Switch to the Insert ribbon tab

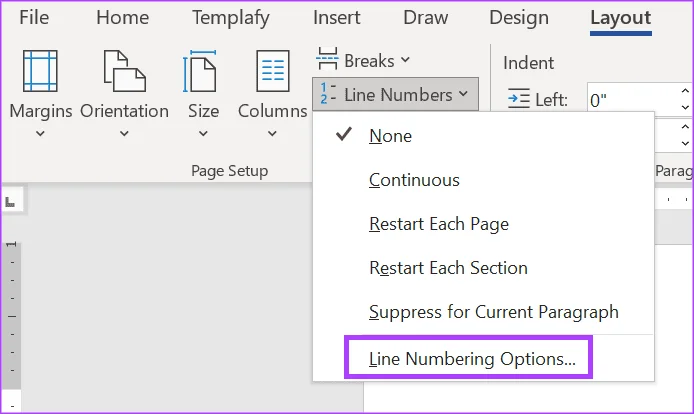pos(336,18)
